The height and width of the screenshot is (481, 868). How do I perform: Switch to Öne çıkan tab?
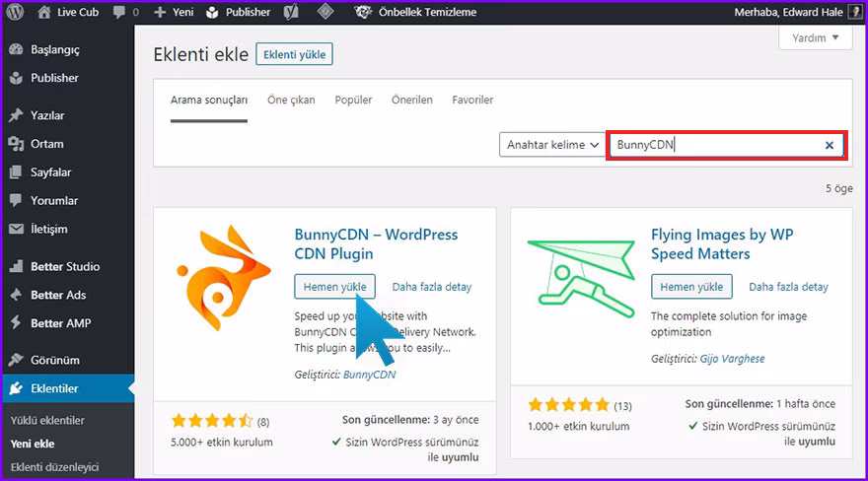tap(291, 101)
